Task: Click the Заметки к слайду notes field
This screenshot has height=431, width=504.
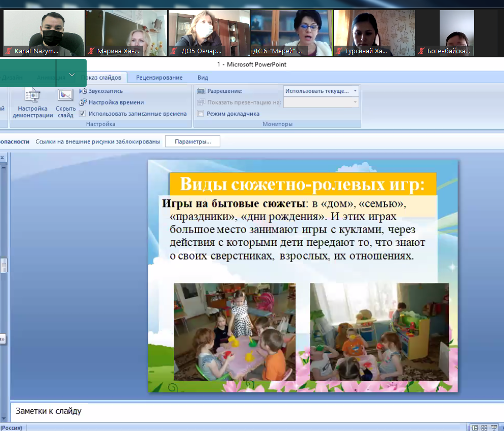Action: 257,411
